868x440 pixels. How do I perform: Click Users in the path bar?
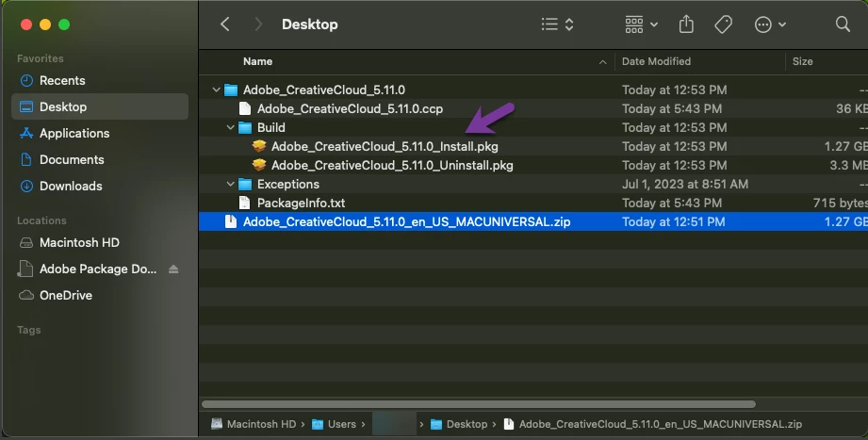[334, 424]
